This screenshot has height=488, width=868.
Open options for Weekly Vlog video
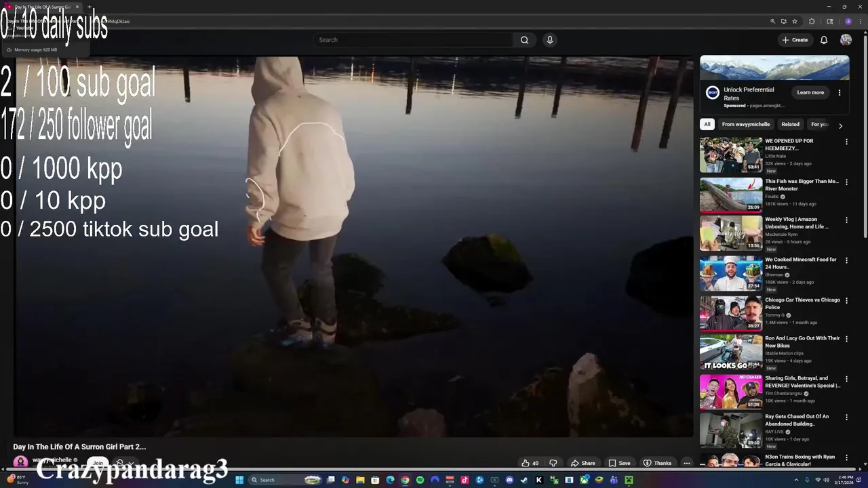846,220
